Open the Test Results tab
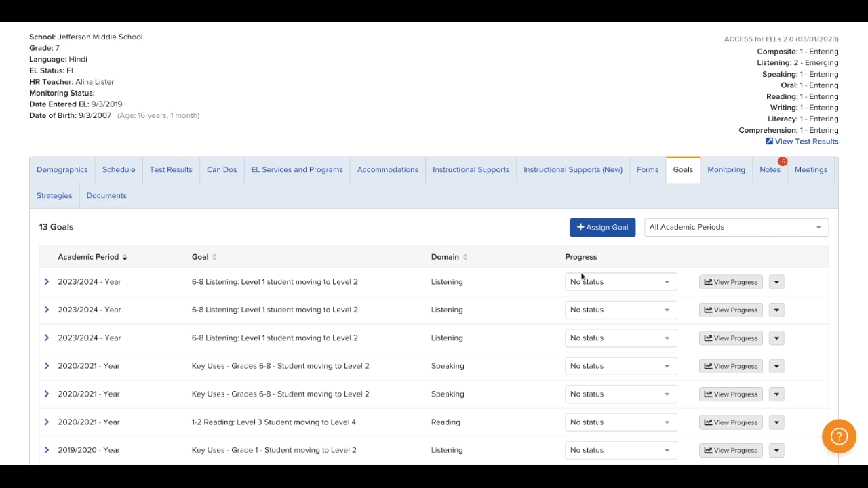The image size is (868, 488). (x=171, y=169)
